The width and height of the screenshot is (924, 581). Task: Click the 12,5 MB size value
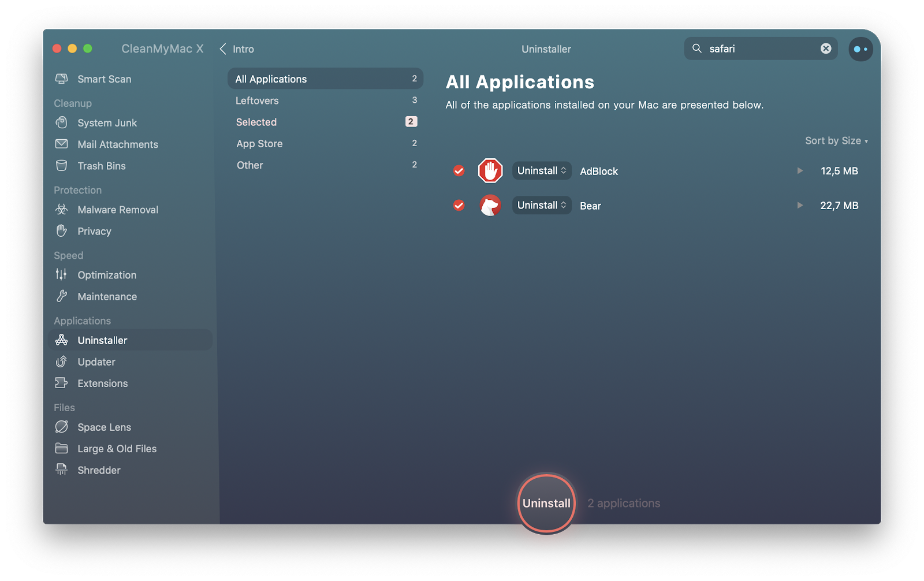pyautogui.click(x=839, y=170)
